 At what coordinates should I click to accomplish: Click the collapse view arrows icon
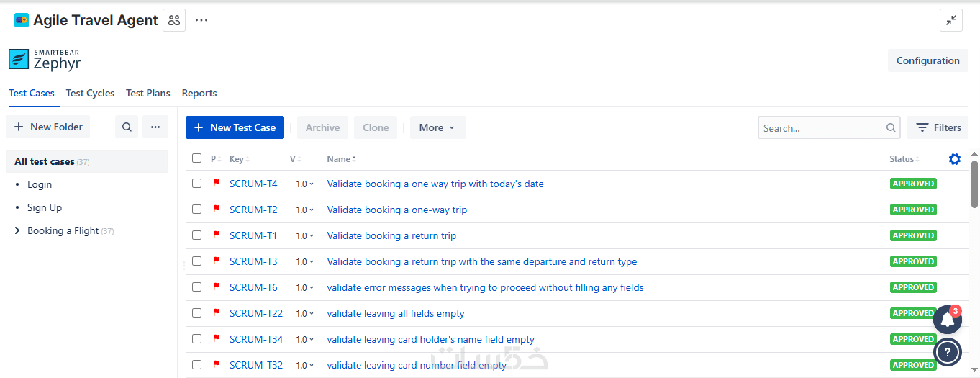[950, 20]
